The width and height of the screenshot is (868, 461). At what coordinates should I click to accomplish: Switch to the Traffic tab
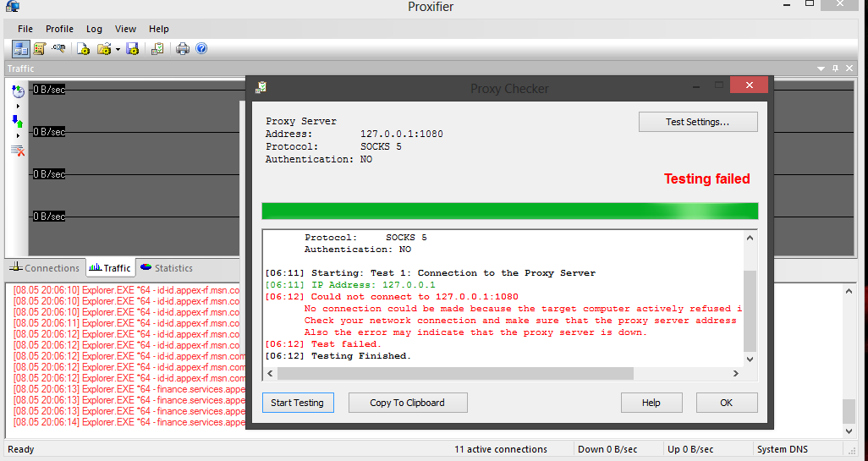point(110,268)
